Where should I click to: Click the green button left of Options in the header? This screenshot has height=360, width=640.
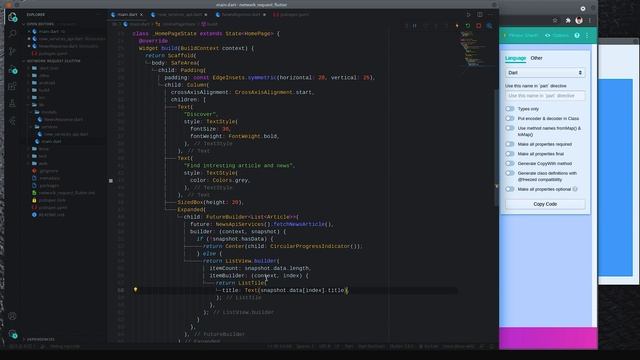click(520, 36)
